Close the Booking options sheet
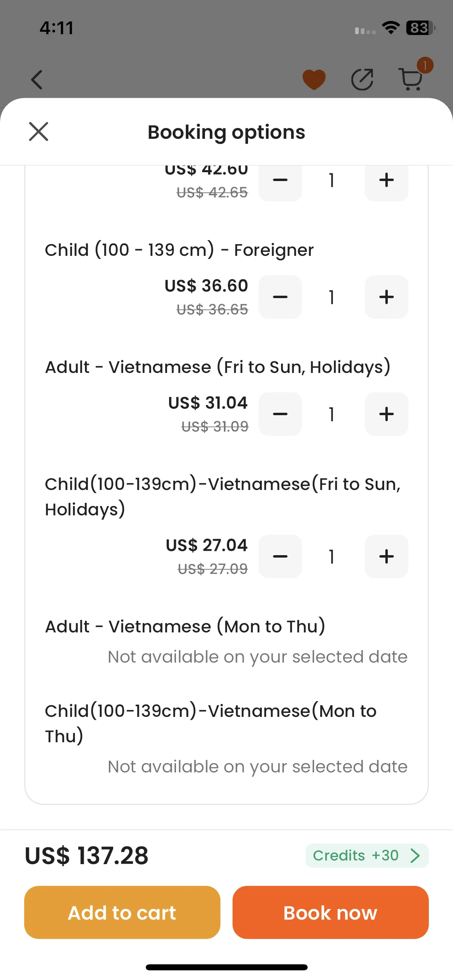 click(x=39, y=132)
